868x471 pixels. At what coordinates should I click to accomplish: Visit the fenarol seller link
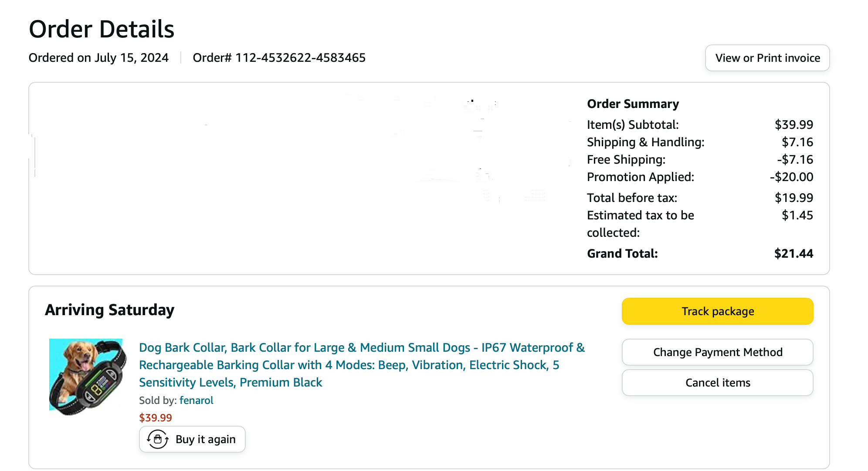(196, 400)
